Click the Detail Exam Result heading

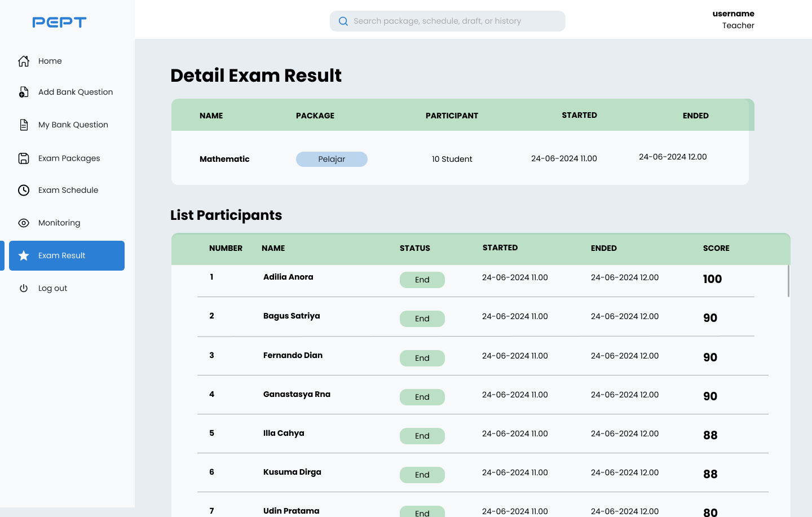pos(256,76)
